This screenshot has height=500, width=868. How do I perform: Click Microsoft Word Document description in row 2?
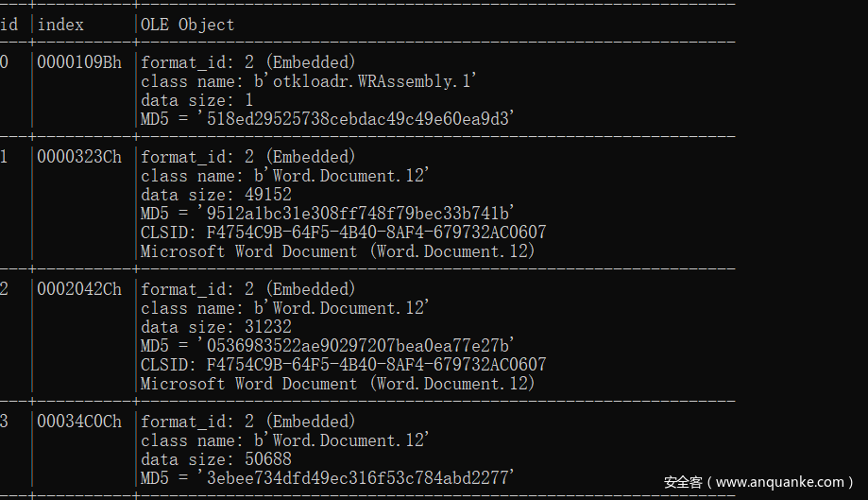tap(337, 384)
